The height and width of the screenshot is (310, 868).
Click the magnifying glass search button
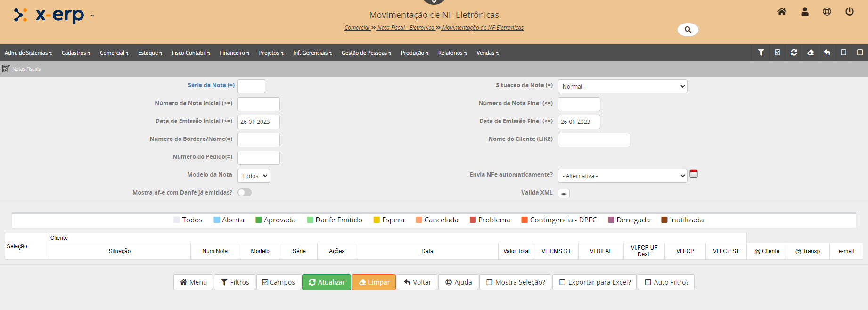(688, 30)
